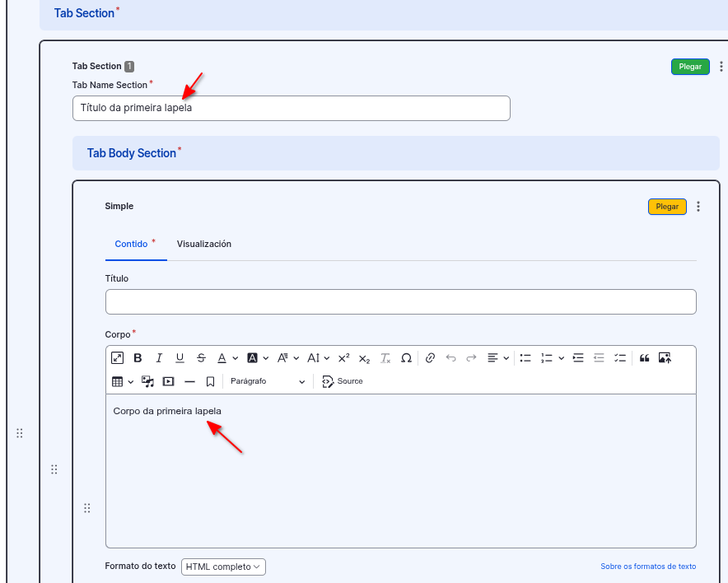
Task: Insert a block quote
Action: pyautogui.click(x=644, y=358)
